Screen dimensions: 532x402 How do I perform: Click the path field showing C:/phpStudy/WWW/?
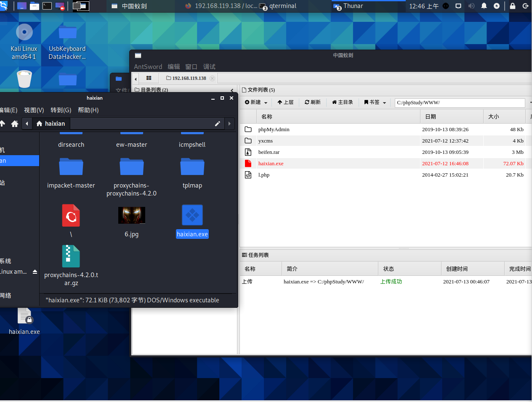[x=460, y=103]
